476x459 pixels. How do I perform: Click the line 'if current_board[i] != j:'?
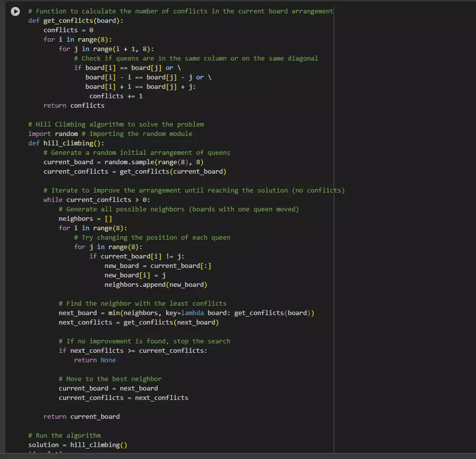137,256
